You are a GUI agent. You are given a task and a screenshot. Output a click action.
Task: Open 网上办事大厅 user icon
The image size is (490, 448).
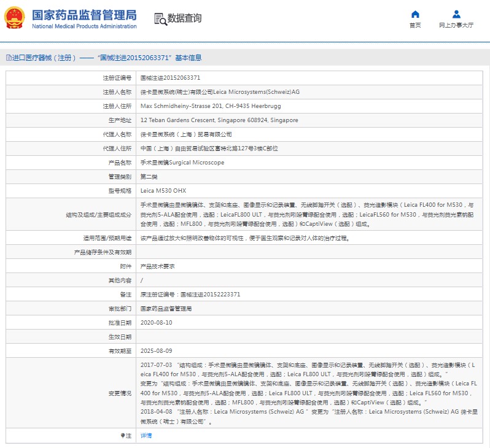click(456, 14)
